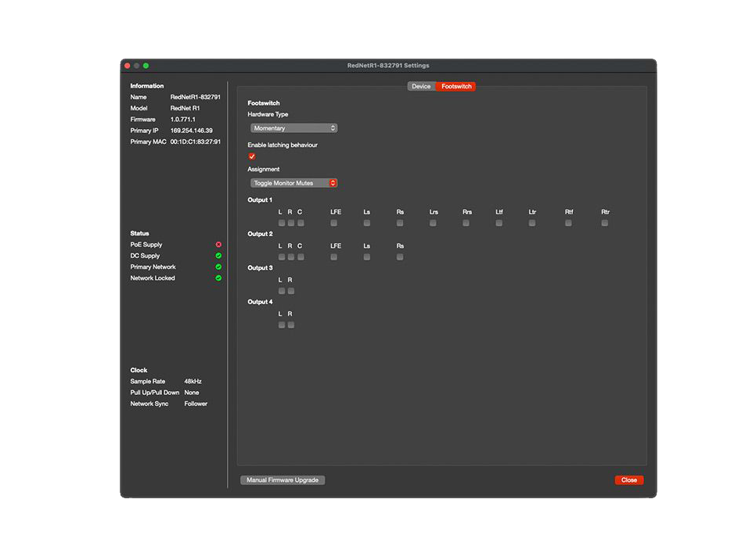
Task: Check Output 4 L channel box
Action: point(282,325)
